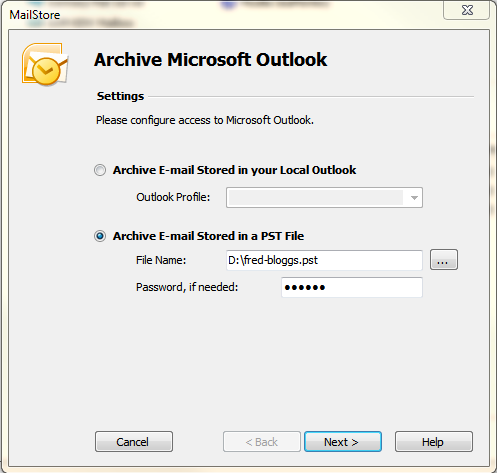This screenshot has width=497, height=473.
Task: Click the Password, if needed: label
Action: coord(187,287)
